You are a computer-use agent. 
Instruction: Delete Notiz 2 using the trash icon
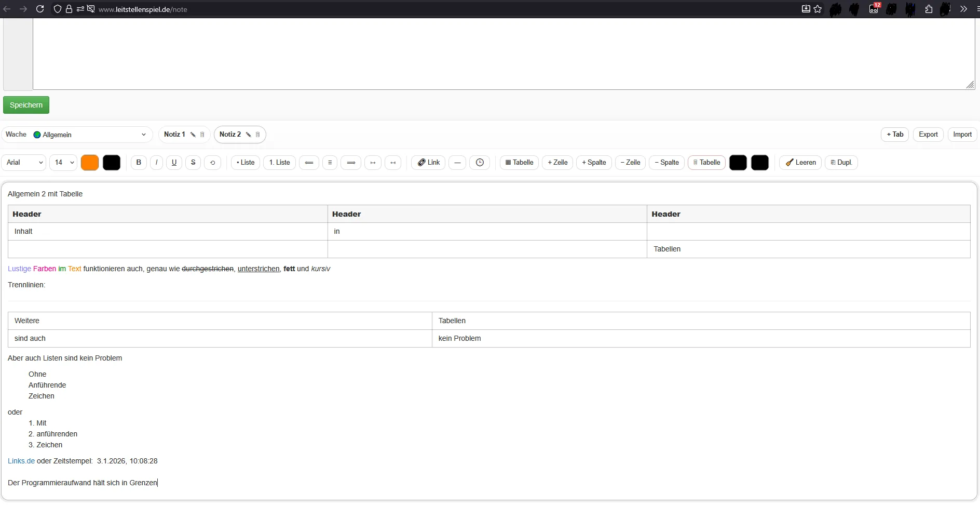(257, 135)
